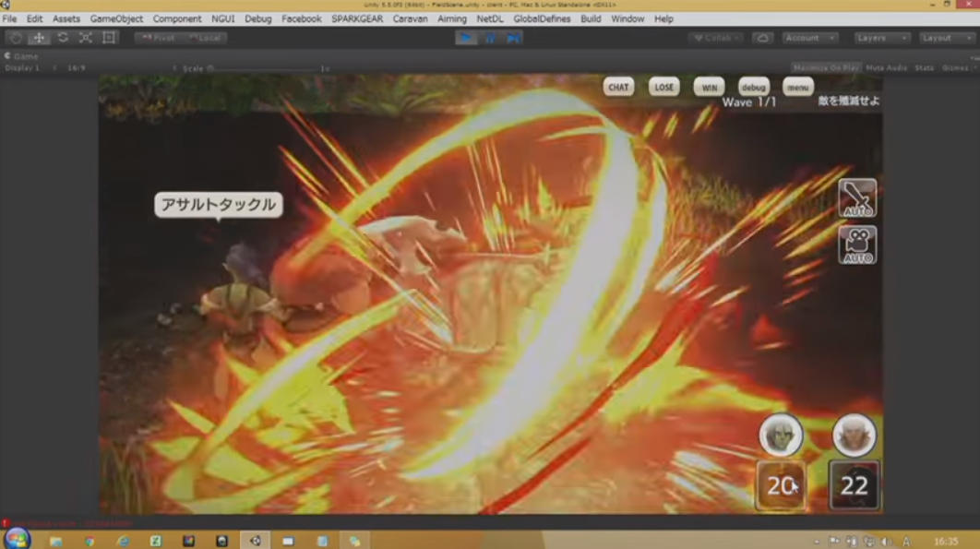Toggle Maximize On Play
This screenshot has height=549, width=980.
[825, 68]
